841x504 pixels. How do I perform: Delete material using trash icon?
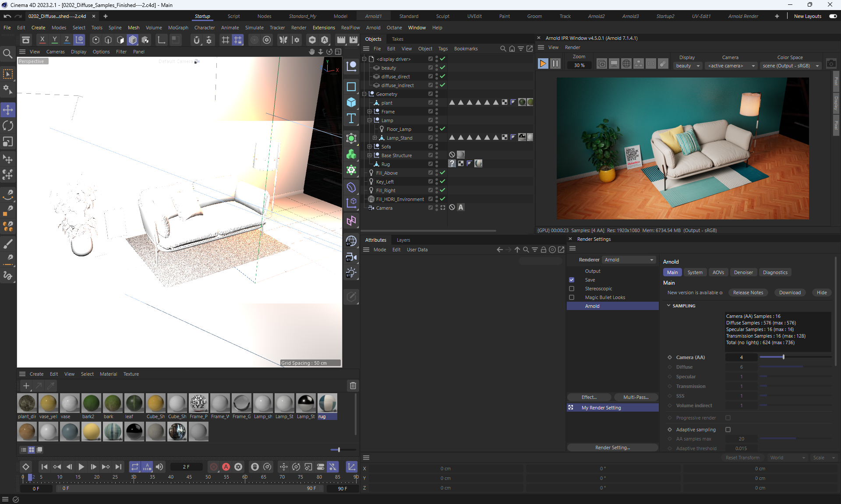353,386
